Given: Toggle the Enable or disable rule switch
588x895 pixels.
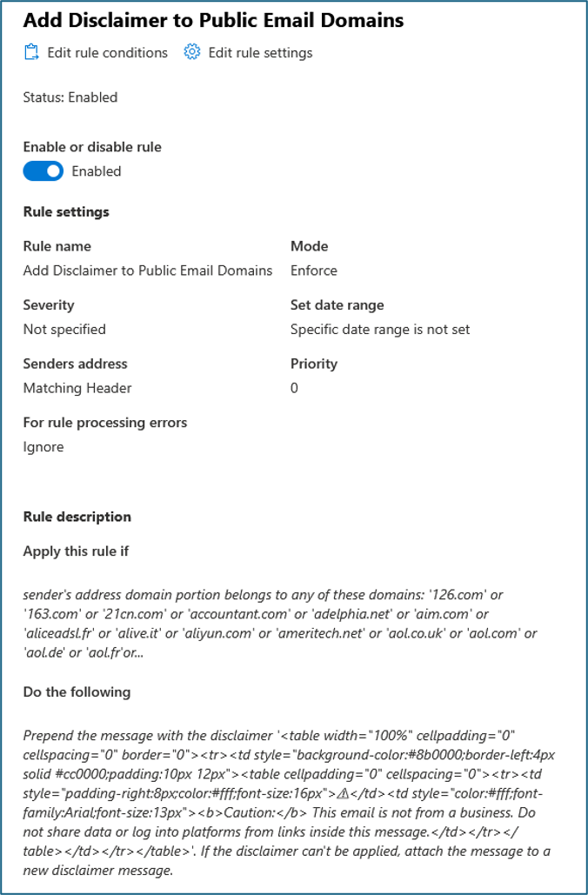Looking at the screenshot, I should (43, 171).
